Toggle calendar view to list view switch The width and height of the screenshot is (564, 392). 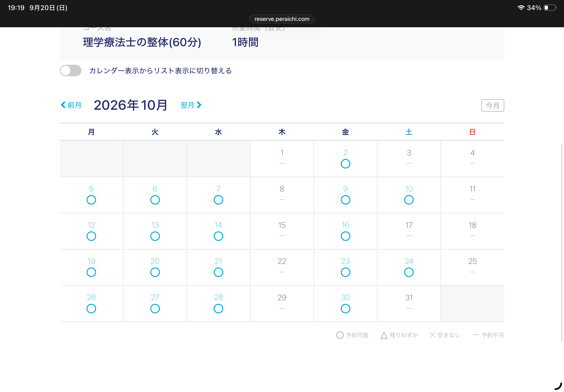tap(71, 71)
